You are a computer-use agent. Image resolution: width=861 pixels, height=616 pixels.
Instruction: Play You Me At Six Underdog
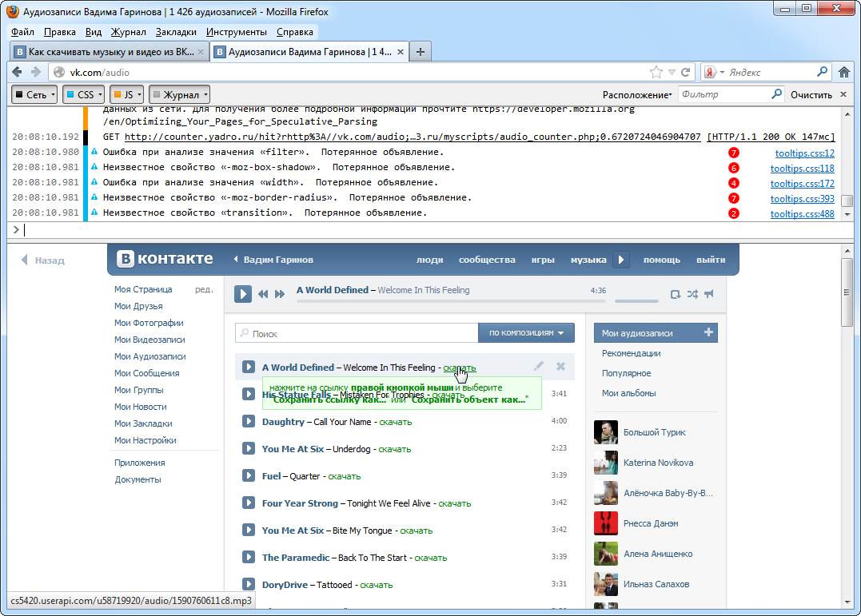pyautogui.click(x=249, y=448)
